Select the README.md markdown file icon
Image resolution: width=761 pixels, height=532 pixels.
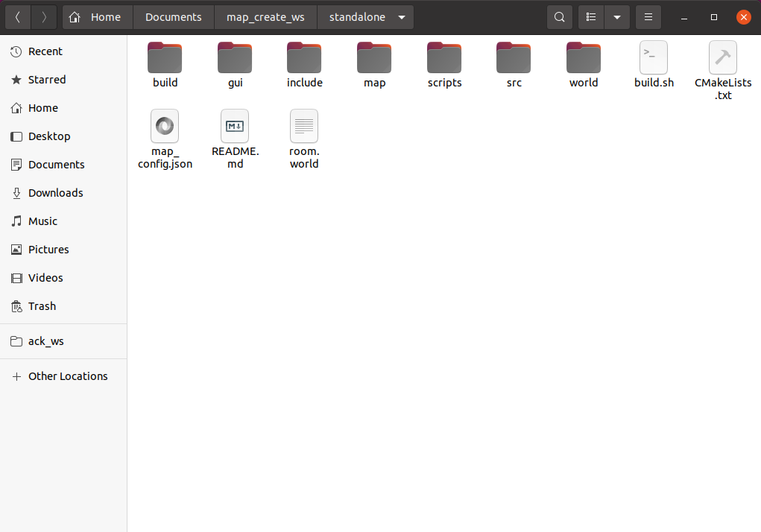235,126
